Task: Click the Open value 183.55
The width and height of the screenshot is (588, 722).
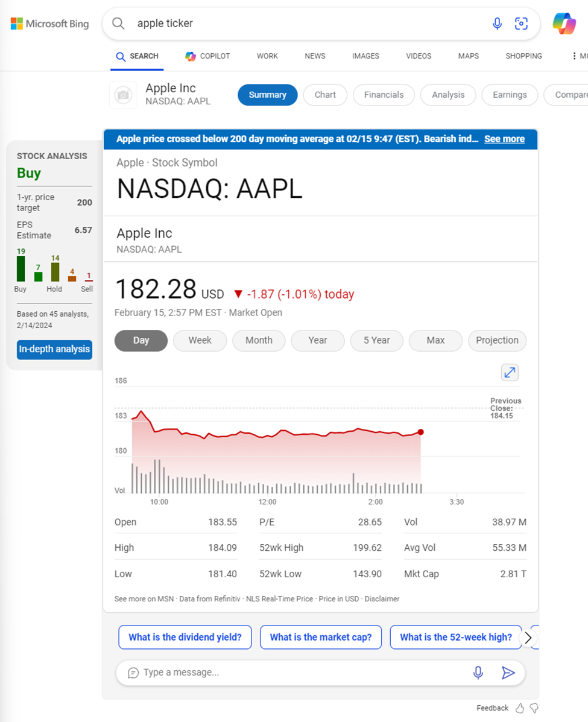Action: (x=223, y=522)
